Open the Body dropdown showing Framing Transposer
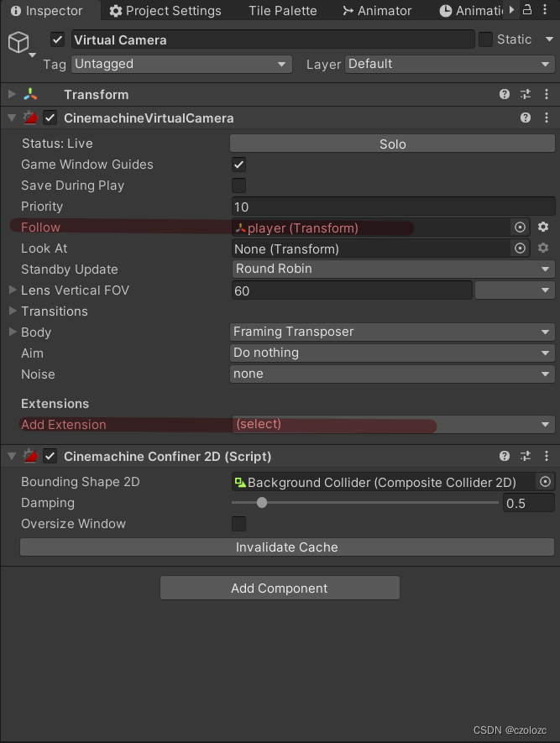The width and height of the screenshot is (560, 743). pyautogui.click(x=390, y=332)
